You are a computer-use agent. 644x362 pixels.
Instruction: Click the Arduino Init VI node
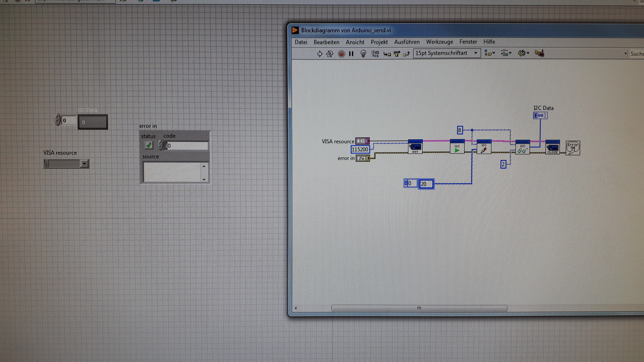[415, 147]
